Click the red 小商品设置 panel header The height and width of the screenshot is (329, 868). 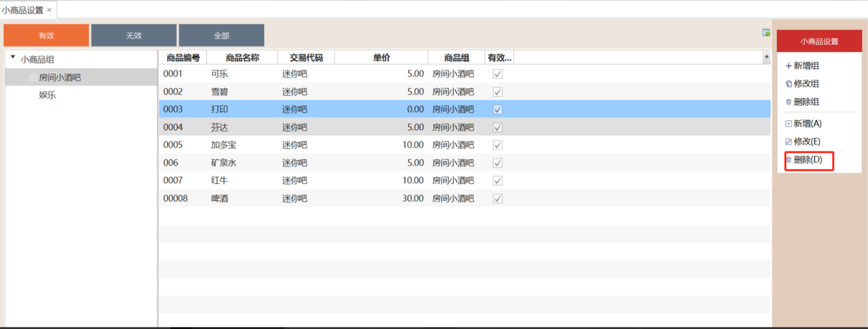pos(819,41)
